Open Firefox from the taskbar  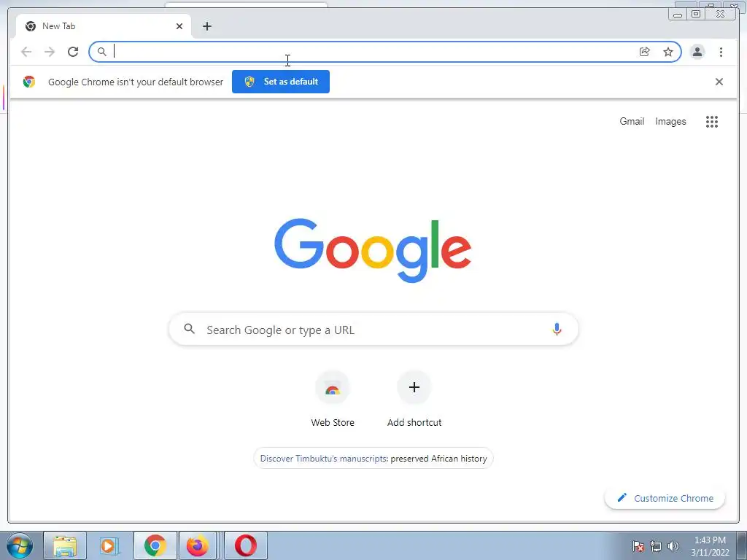coord(197,545)
